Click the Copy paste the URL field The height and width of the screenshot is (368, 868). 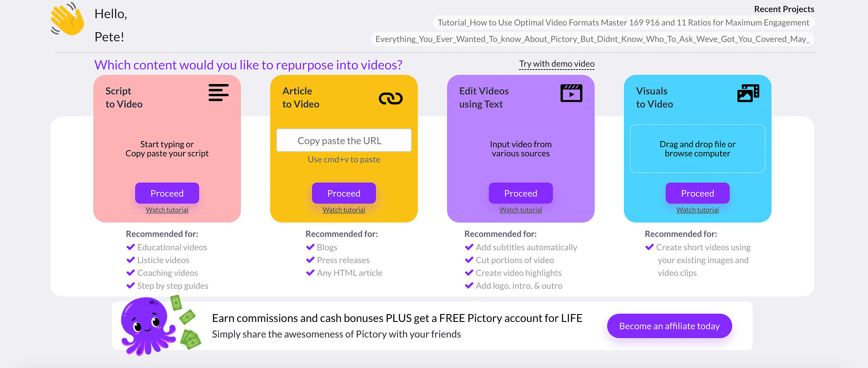point(344,140)
